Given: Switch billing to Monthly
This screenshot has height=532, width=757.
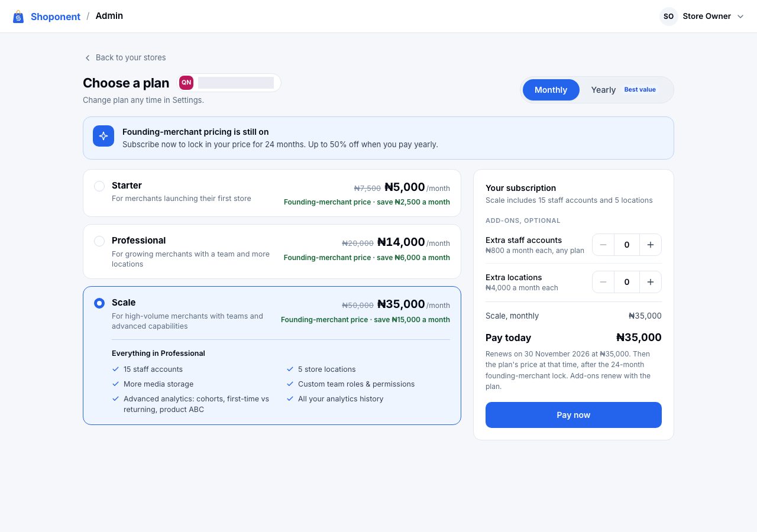Looking at the screenshot, I should click(x=551, y=90).
